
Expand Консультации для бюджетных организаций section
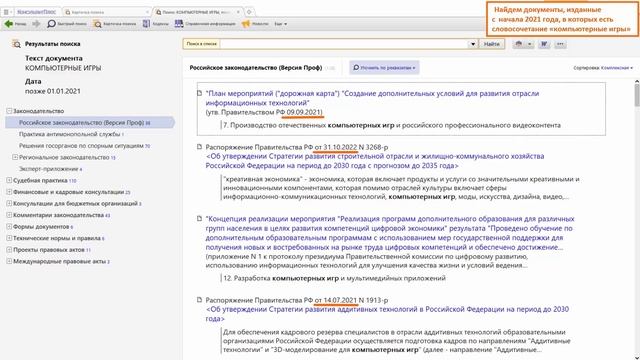(9, 203)
